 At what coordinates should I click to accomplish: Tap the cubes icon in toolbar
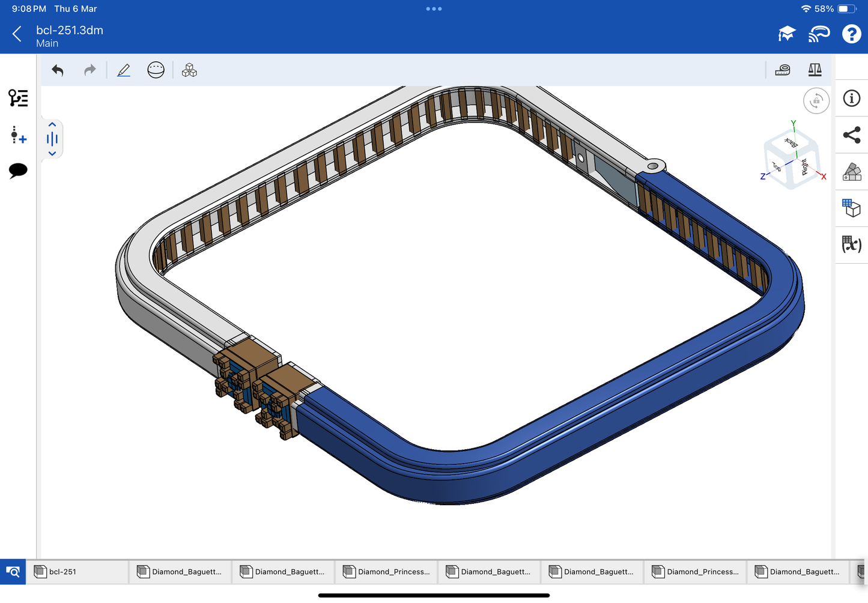pos(189,70)
